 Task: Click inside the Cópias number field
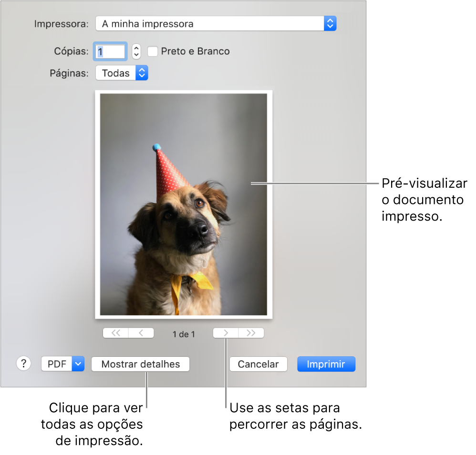[110, 51]
